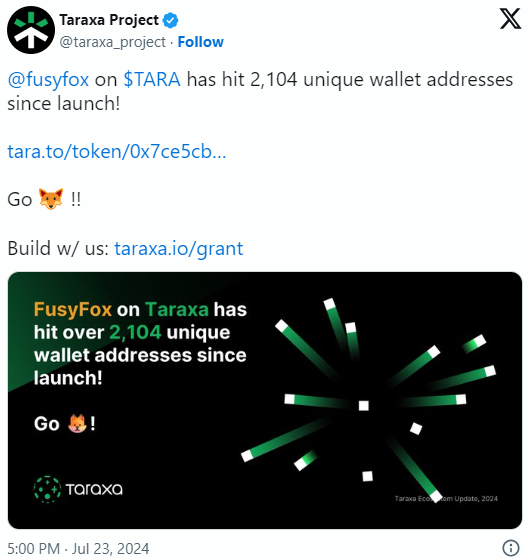
Task: Click the green fireworks graphic in image
Action: tap(368, 400)
